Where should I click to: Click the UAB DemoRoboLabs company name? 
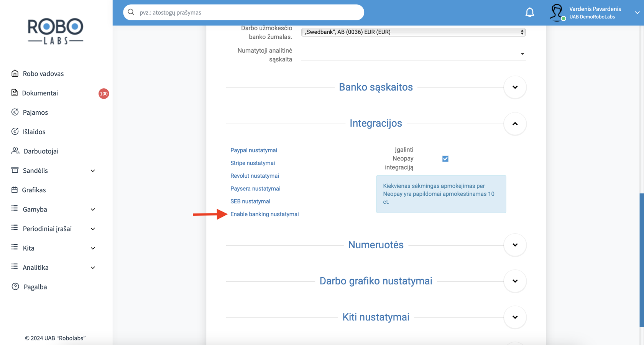(x=592, y=17)
